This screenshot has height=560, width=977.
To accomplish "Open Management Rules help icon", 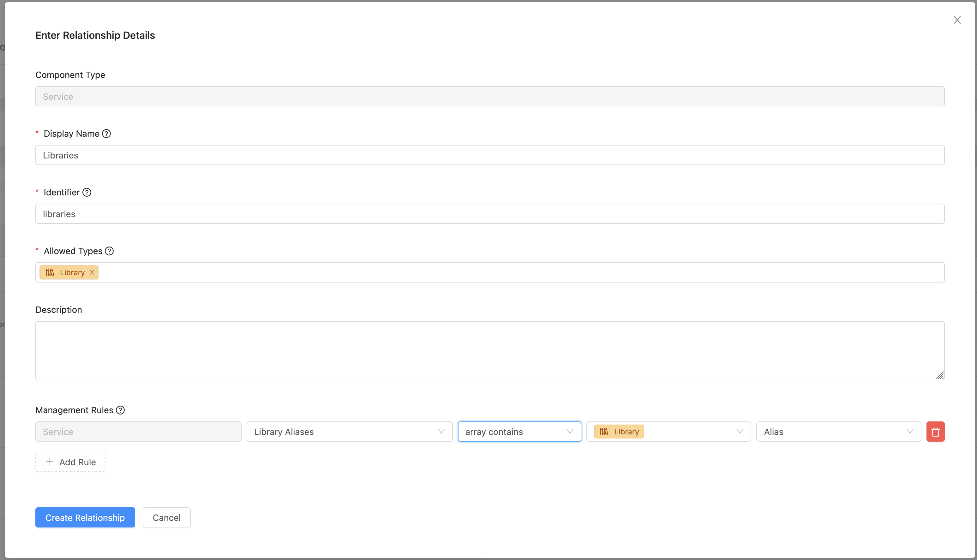I will [x=120, y=410].
